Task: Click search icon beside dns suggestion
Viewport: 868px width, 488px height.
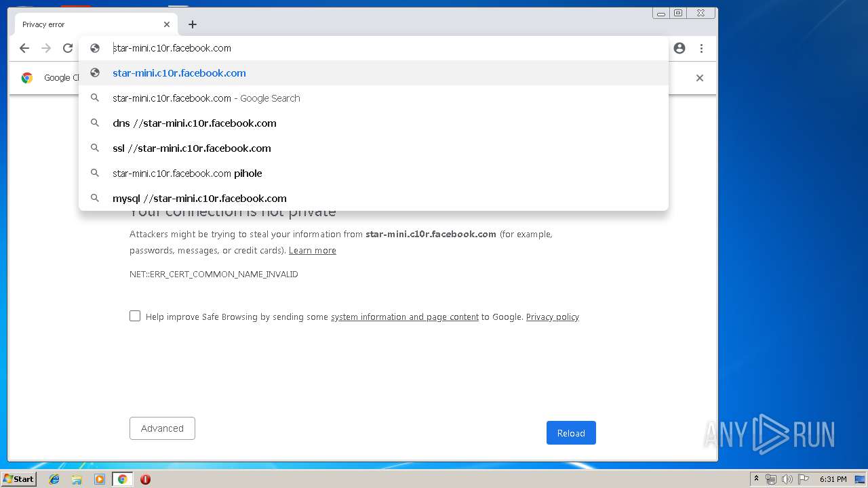Action: (95, 123)
